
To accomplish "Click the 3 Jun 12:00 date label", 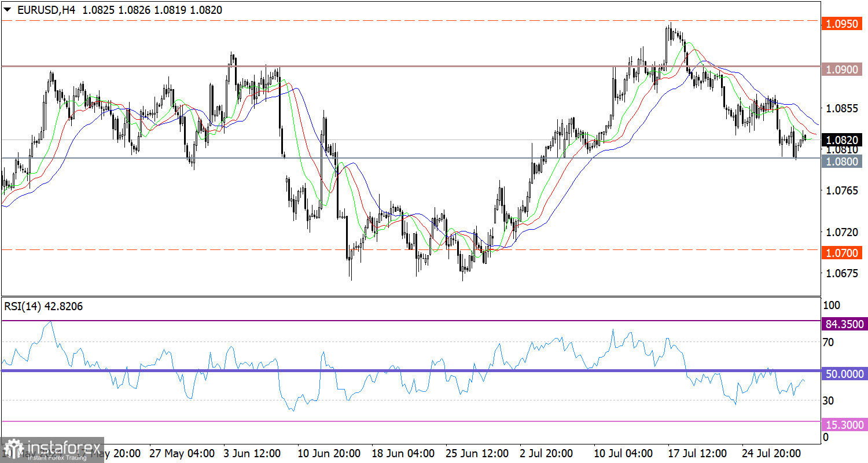I will 253,453.
